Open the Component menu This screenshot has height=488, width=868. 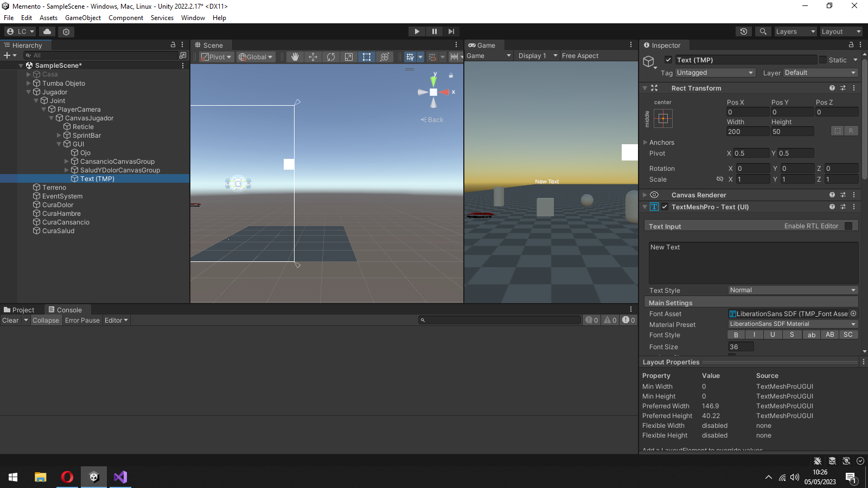point(125,18)
